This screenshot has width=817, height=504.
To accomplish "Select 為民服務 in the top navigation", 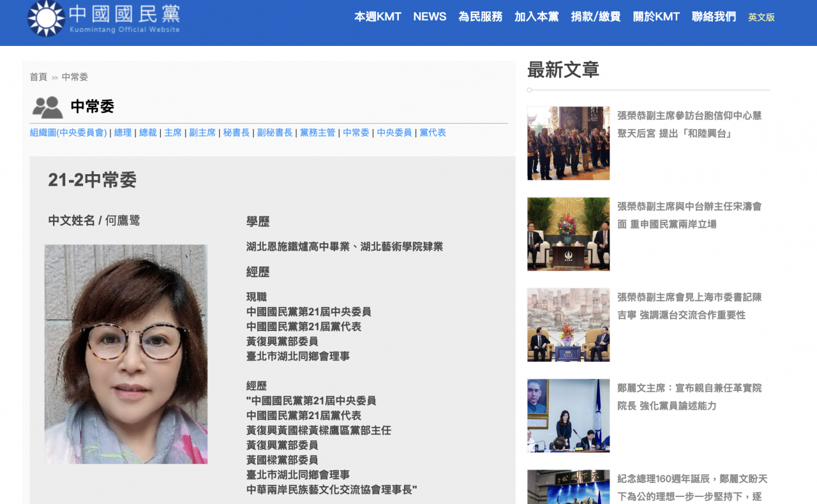I will point(480,17).
